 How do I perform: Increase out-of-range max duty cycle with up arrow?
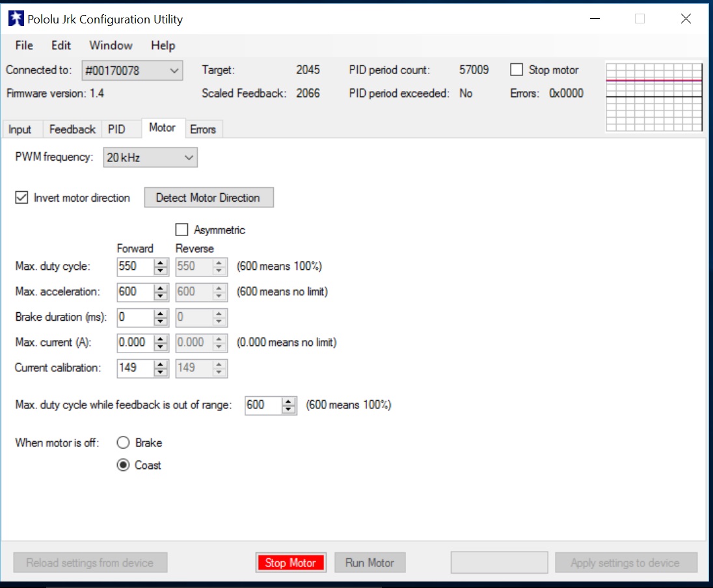pyautogui.click(x=289, y=401)
